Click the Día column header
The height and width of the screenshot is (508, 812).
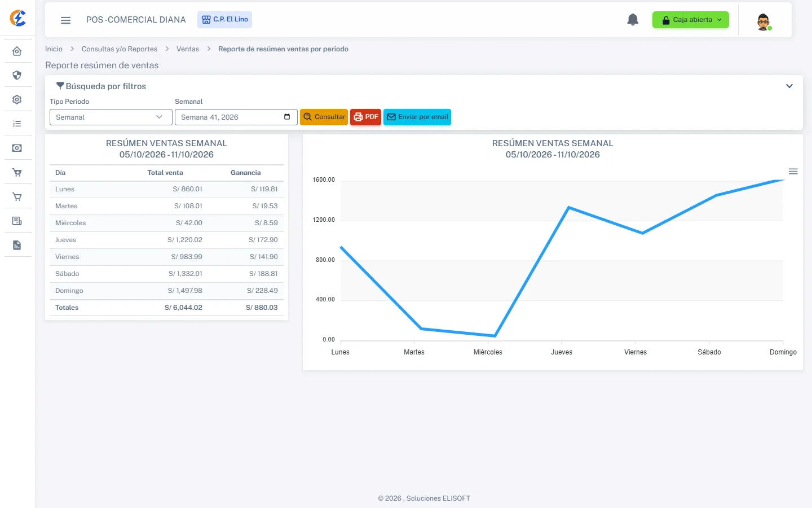pyautogui.click(x=60, y=173)
